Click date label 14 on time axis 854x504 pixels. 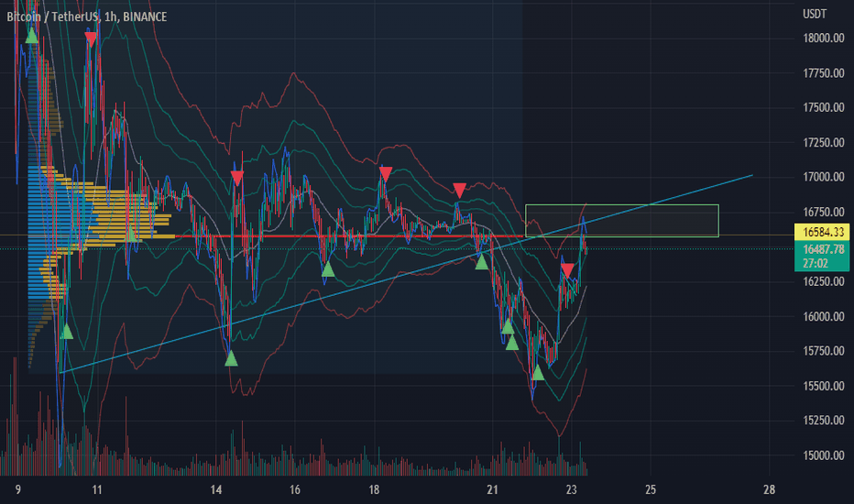[216, 490]
